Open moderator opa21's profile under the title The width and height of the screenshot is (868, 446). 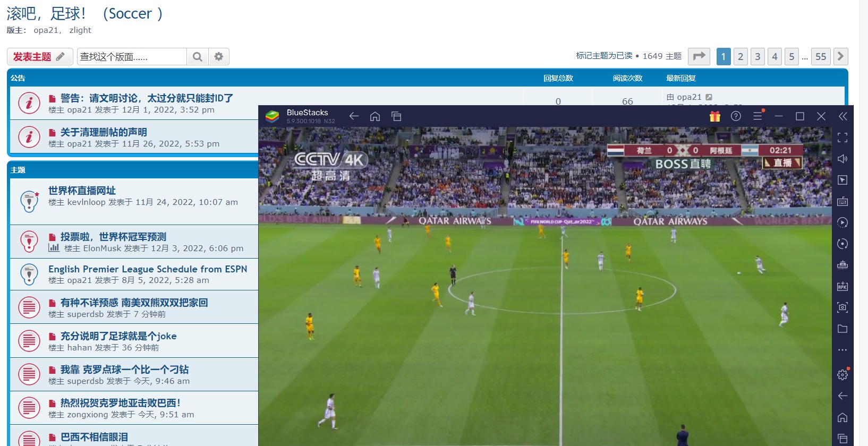click(46, 30)
